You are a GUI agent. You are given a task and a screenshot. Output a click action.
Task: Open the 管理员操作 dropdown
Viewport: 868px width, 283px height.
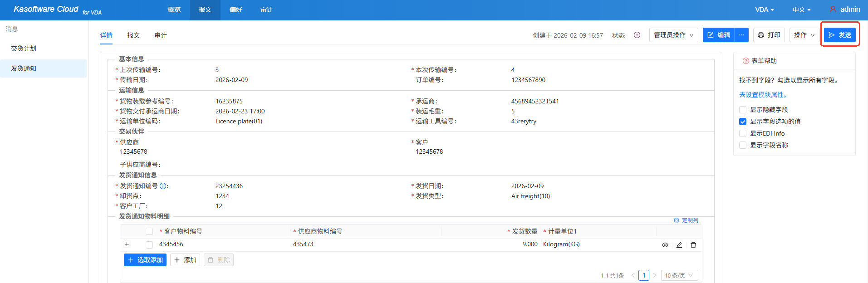tap(673, 35)
